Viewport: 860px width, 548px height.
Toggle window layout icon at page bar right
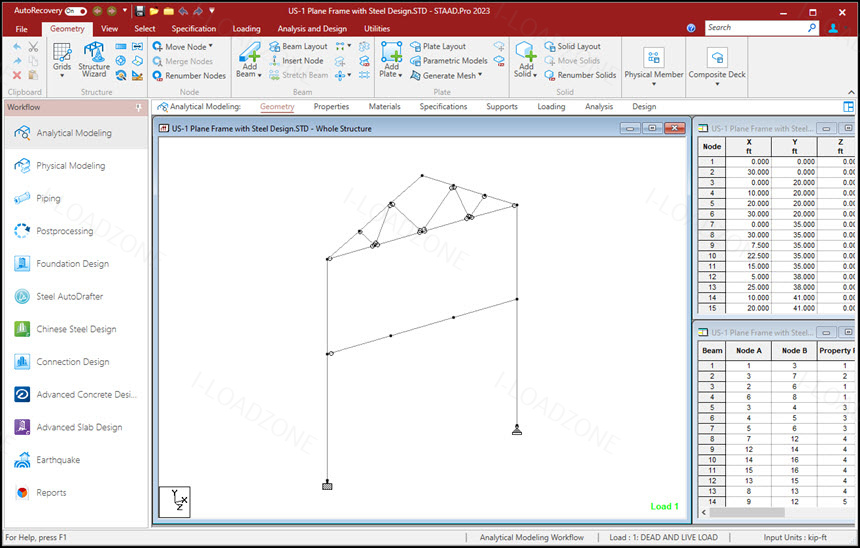pyautogui.click(x=848, y=107)
